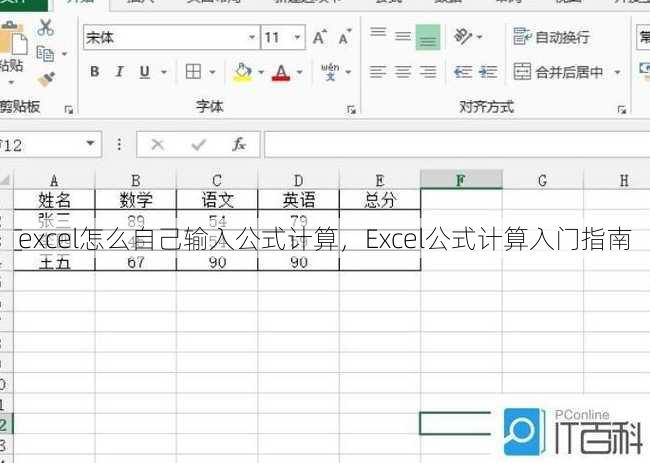
Task: Align text right icon
Action: (428, 72)
